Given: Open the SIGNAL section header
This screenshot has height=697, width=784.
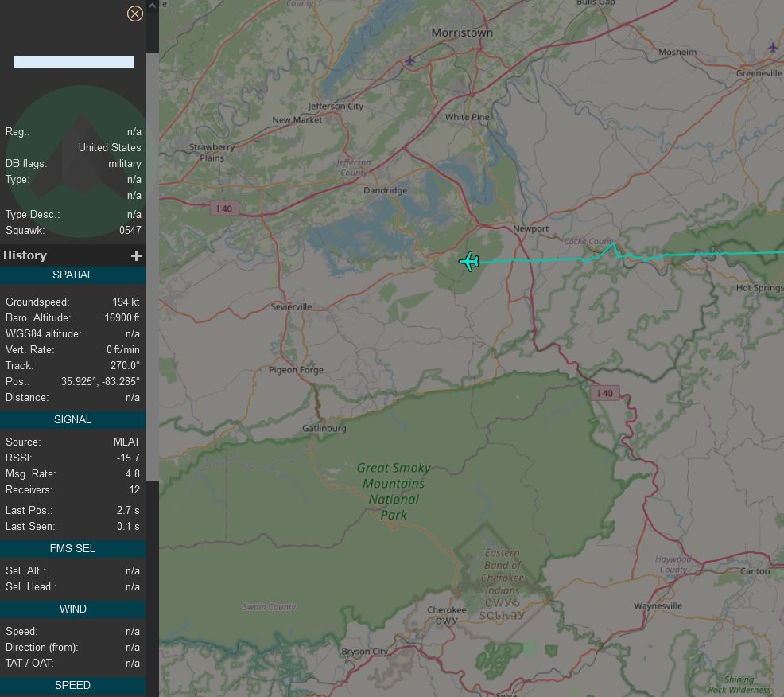Looking at the screenshot, I should 72,419.
